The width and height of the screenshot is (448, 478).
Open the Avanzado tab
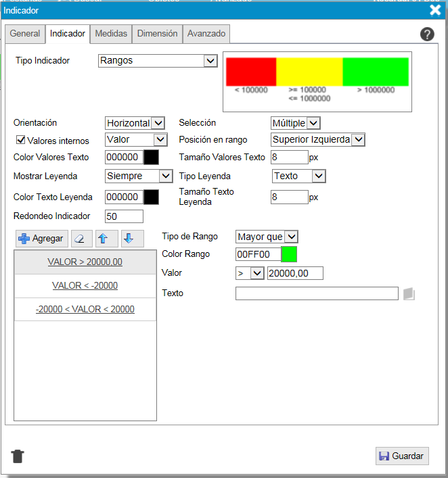206,34
